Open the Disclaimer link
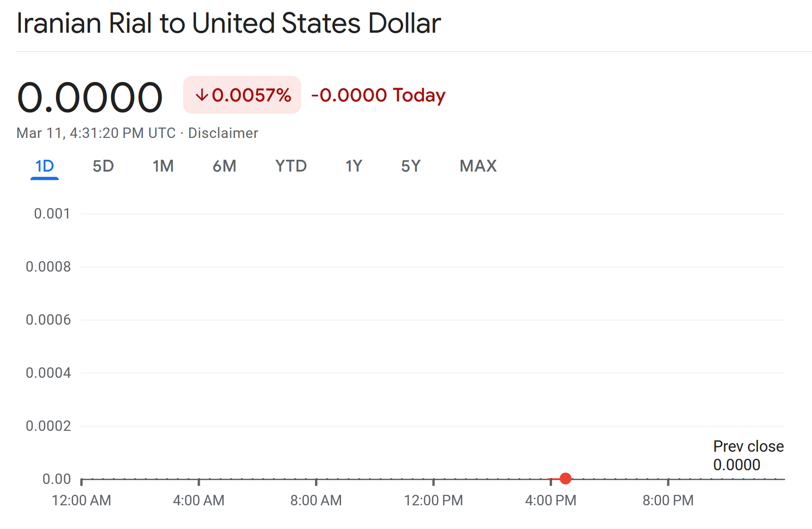812x529 pixels. [223, 133]
